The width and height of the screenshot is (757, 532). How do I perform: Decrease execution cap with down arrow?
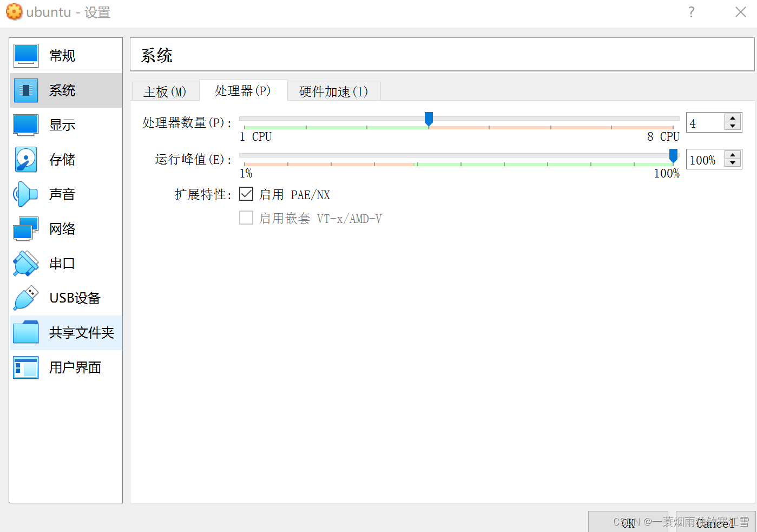[x=733, y=163]
